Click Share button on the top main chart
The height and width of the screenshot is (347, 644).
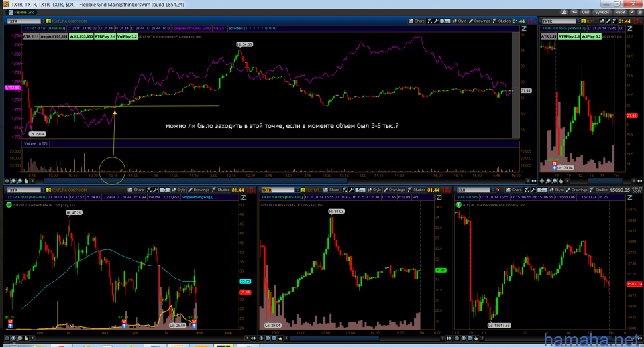pos(419,21)
